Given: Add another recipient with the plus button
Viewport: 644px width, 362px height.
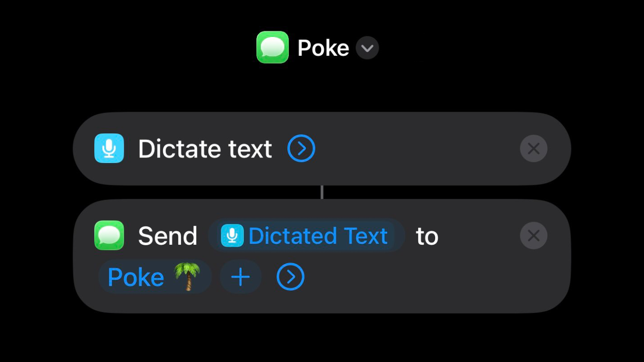Looking at the screenshot, I should click(x=241, y=277).
